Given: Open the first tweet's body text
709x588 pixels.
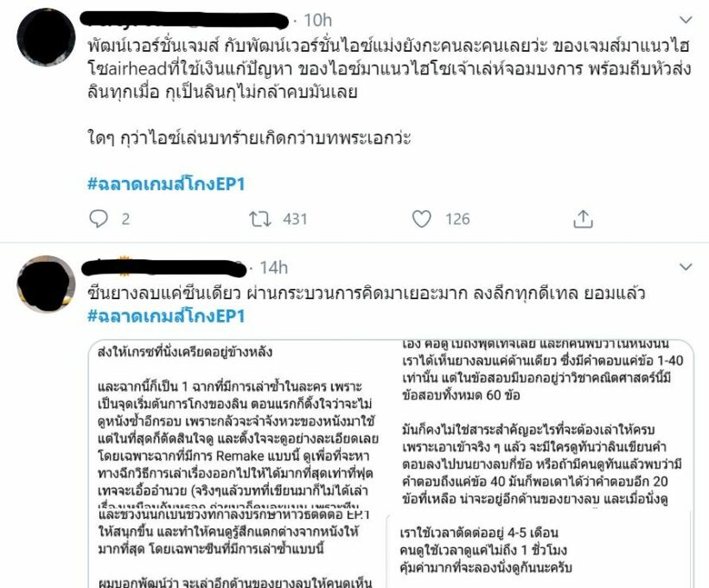Looking at the screenshot, I should pyautogui.click(x=389, y=92).
